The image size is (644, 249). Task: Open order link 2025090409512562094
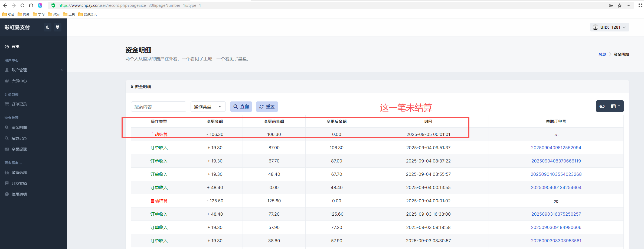click(556, 148)
